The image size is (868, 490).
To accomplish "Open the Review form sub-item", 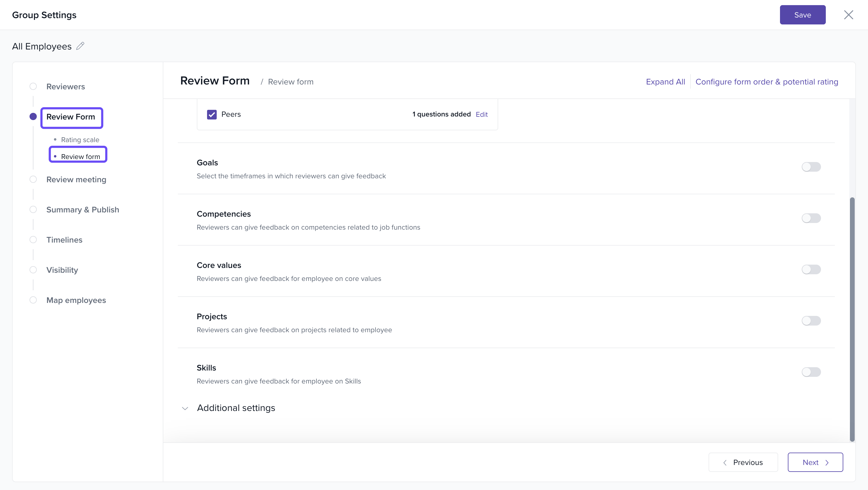I will click(x=80, y=157).
